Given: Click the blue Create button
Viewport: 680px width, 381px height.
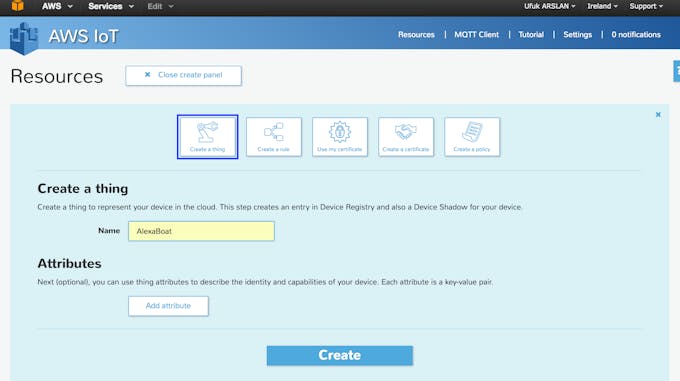Looking at the screenshot, I should pos(340,355).
